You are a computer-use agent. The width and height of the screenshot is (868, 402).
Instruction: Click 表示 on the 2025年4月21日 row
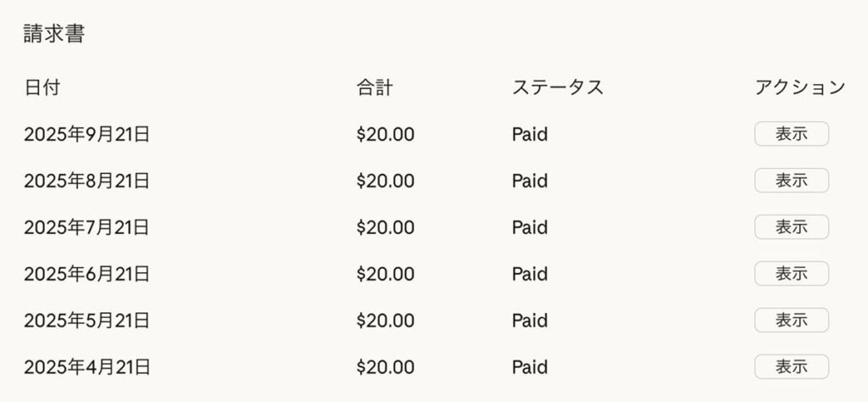point(791,367)
